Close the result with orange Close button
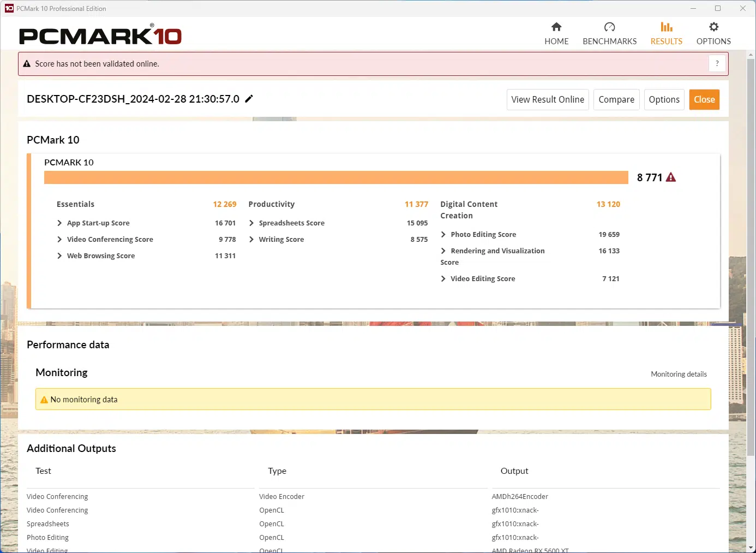The height and width of the screenshot is (553, 756). 704,100
